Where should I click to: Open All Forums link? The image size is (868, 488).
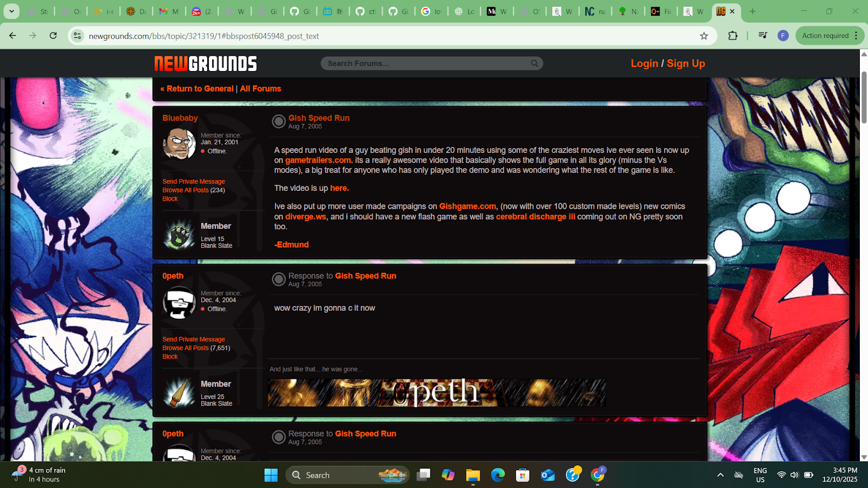click(x=260, y=88)
